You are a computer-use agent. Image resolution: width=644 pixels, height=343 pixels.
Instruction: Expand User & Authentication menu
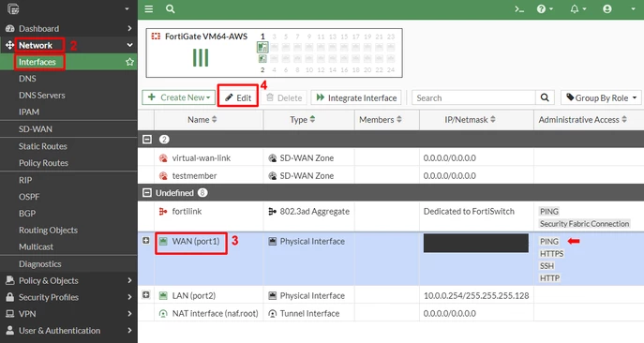68,331
